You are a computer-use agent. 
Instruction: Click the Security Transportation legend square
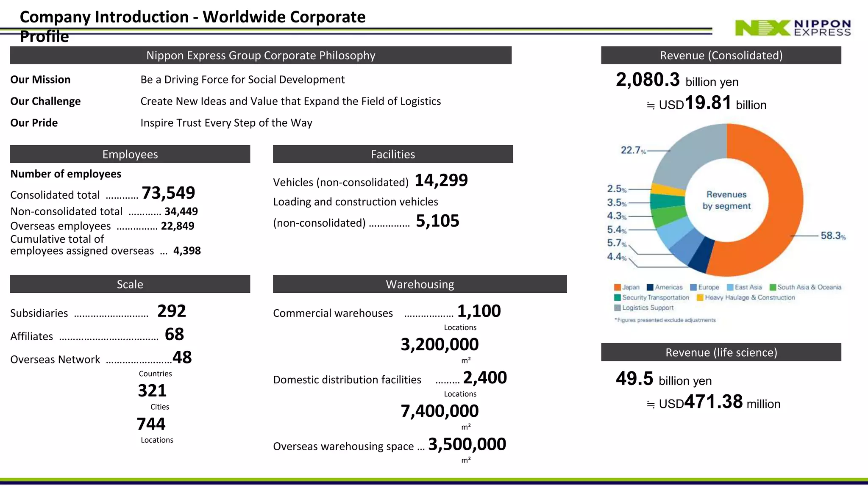pos(618,297)
